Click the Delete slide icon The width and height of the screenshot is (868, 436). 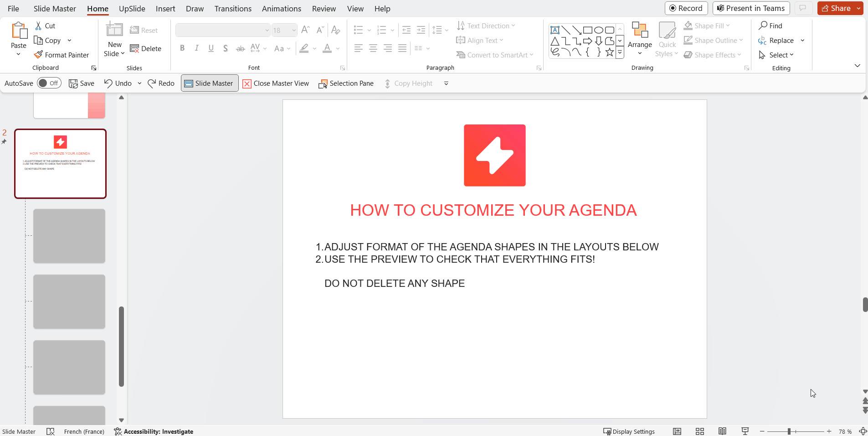[x=134, y=49]
